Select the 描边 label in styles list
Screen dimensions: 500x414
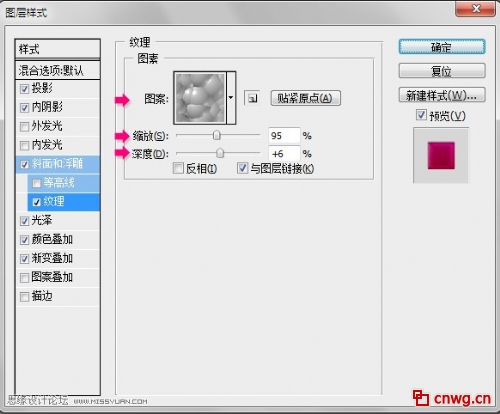42,296
